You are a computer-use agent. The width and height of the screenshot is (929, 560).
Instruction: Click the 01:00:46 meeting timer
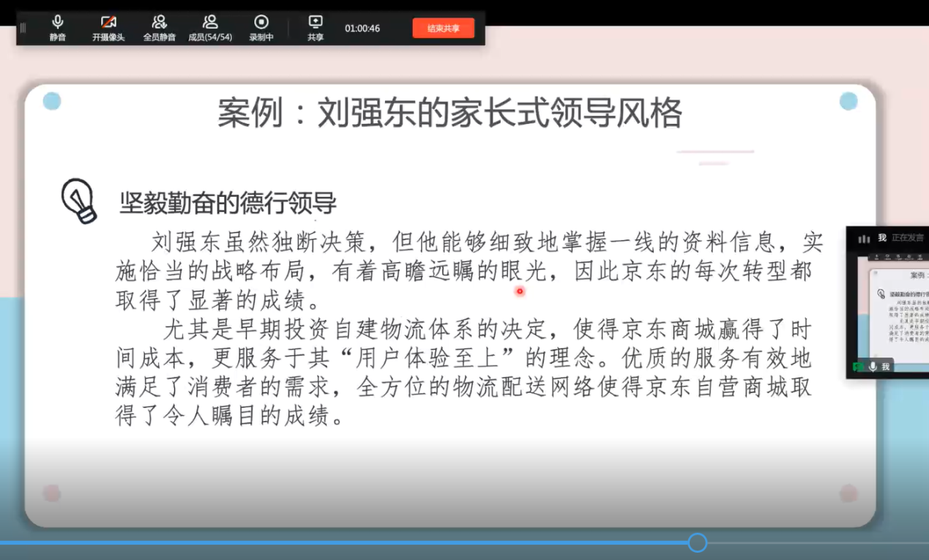click(x=362, y=29)
